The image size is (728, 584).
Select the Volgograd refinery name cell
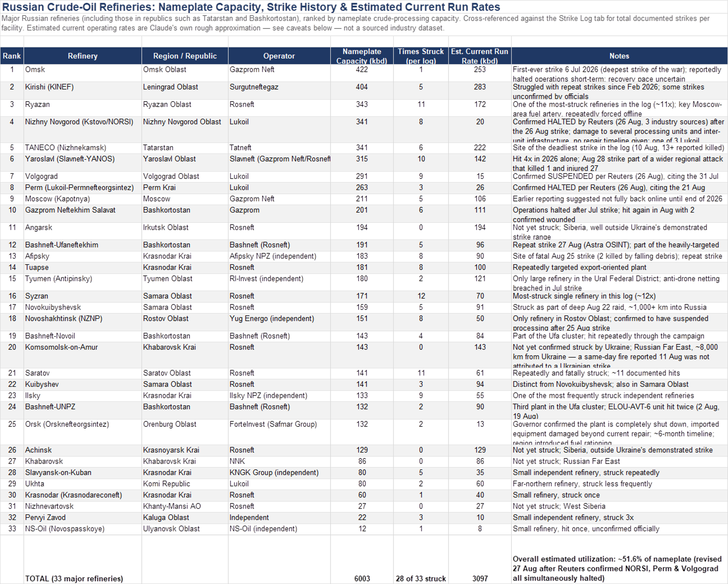click(x=83, y=177)
